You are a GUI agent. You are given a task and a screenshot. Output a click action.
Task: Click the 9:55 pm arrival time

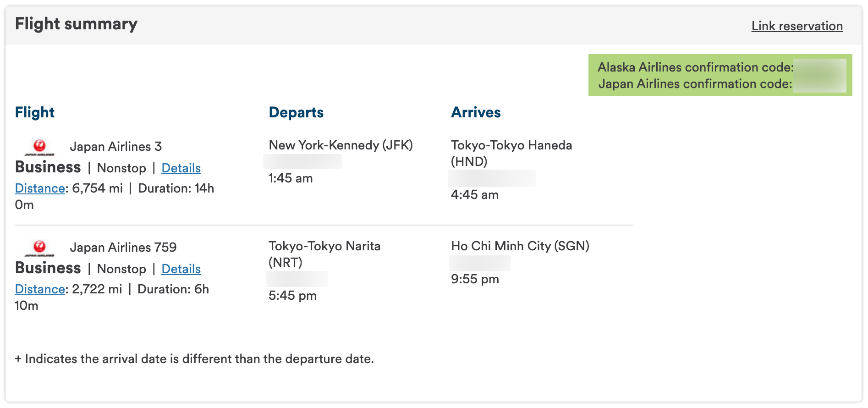pyautogui.click(x=475, y=279)
